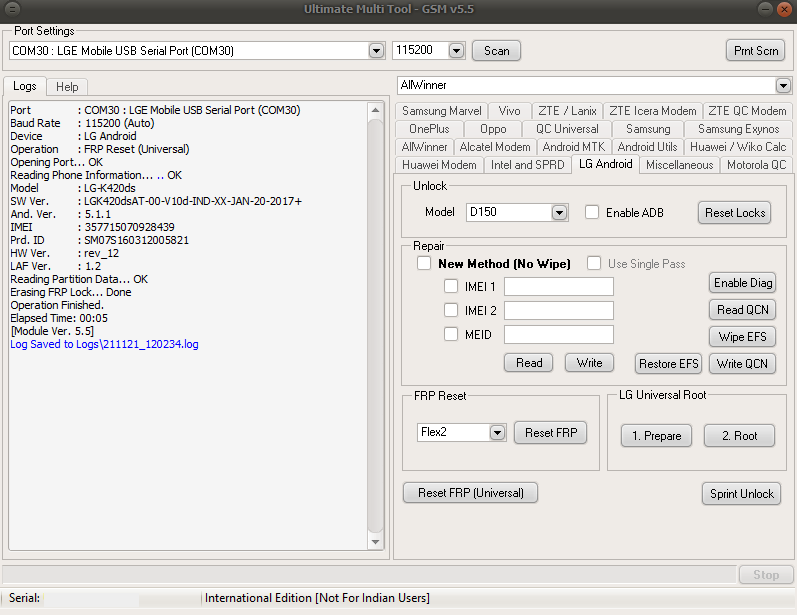The width and height of the screenshot is (797, 615).
Task: Click the Read QCN button
Action: (743, 310)
